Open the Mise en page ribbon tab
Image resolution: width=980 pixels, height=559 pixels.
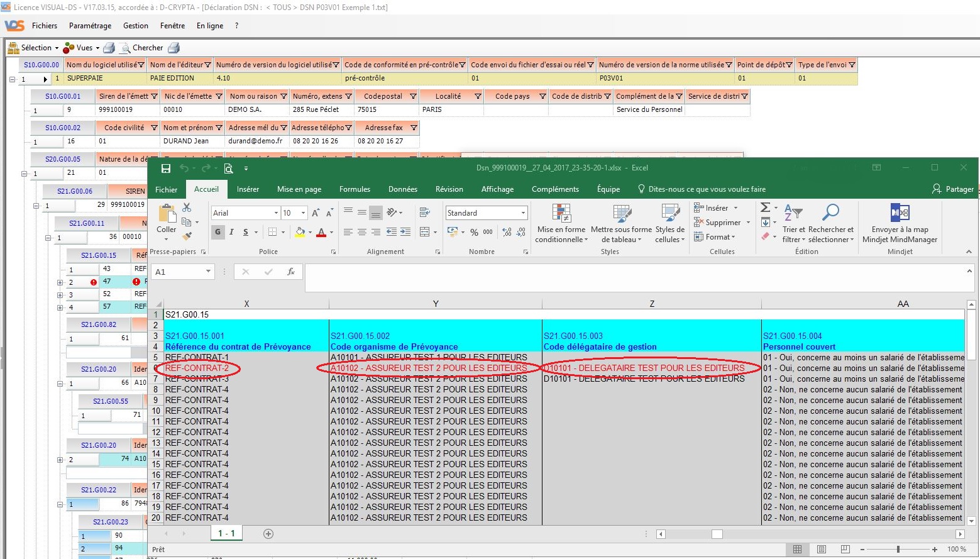tap(299, 189)
